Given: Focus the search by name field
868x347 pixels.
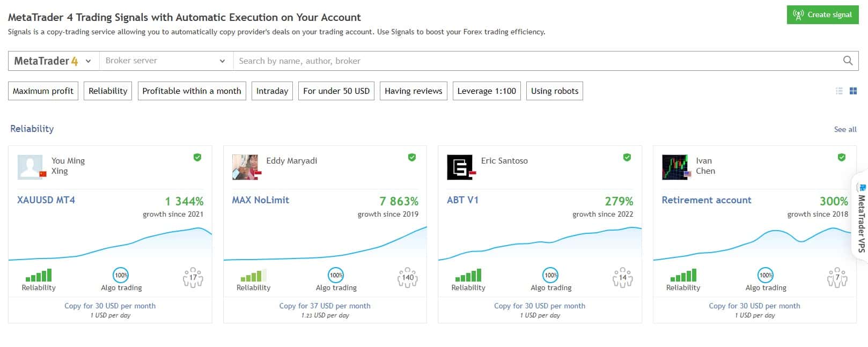Looking at the screenshot, I should (536, 61).
